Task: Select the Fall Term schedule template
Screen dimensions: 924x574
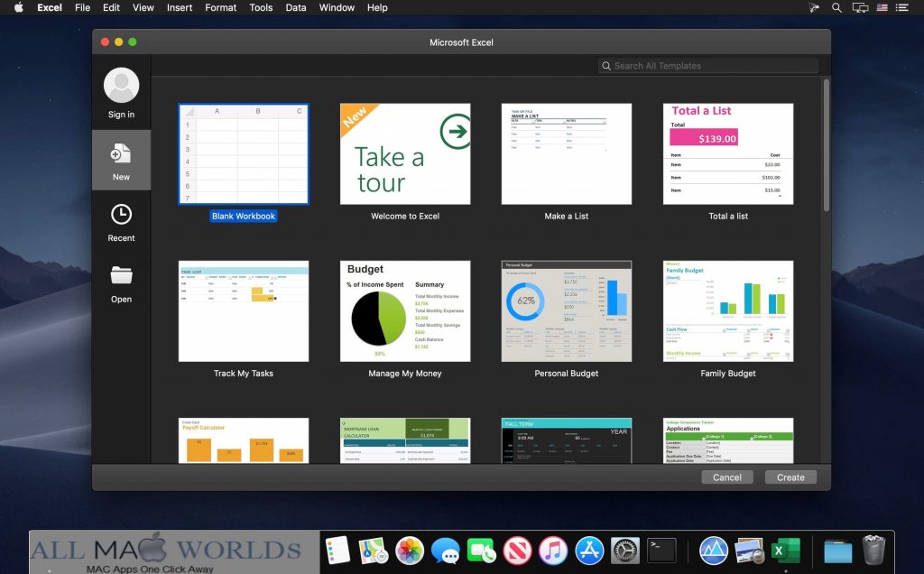Action: click(567, 440)
